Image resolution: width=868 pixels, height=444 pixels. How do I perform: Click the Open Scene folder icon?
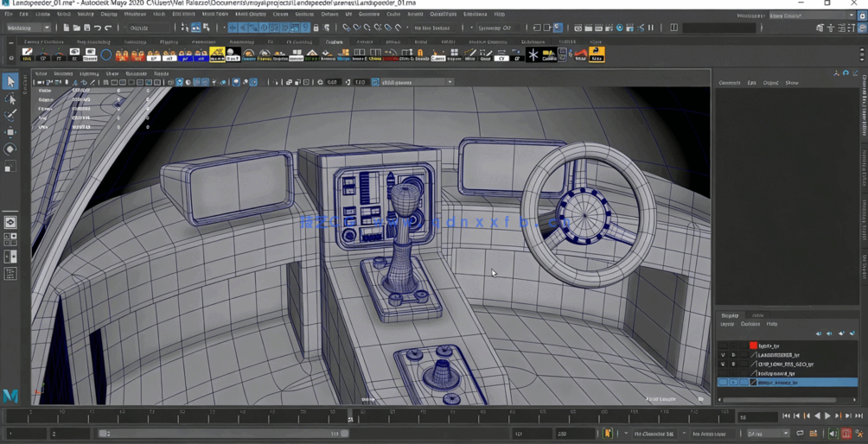76,28
